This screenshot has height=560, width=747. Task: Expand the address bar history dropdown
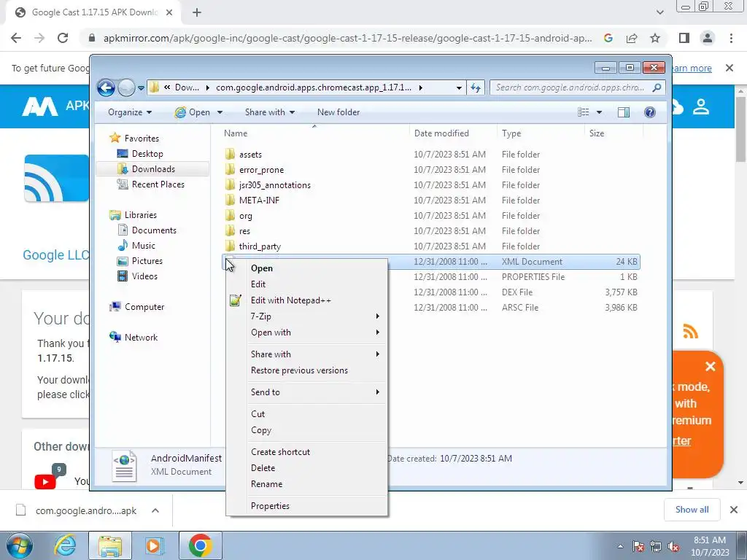(459, 87)
